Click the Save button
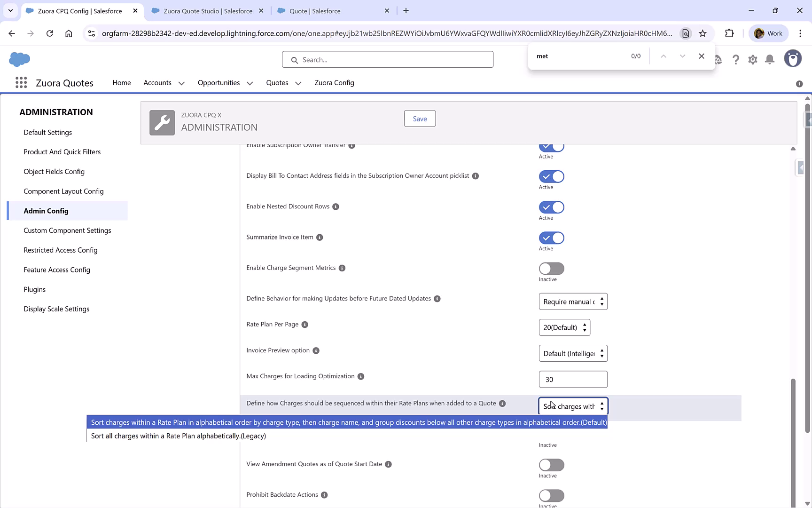The image size is (812, 508). pos(419,118)
